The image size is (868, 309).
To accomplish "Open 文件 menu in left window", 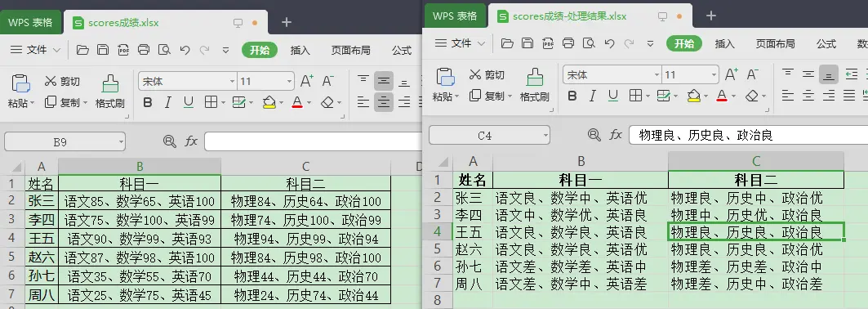I will 35,51.
